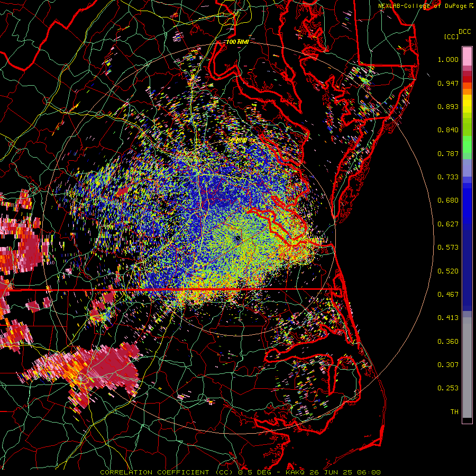Click the 0.680 color scale value
476x476 pixels.
click(448, 200)
